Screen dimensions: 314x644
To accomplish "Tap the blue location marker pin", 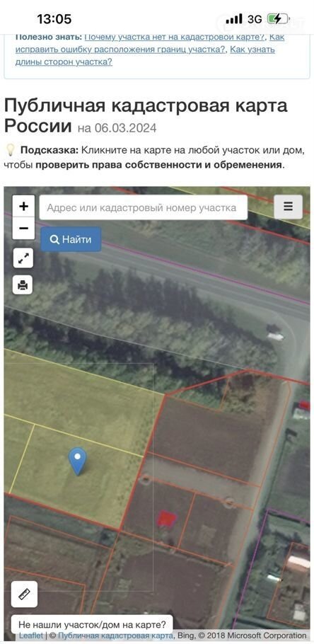I will point(78,461).
